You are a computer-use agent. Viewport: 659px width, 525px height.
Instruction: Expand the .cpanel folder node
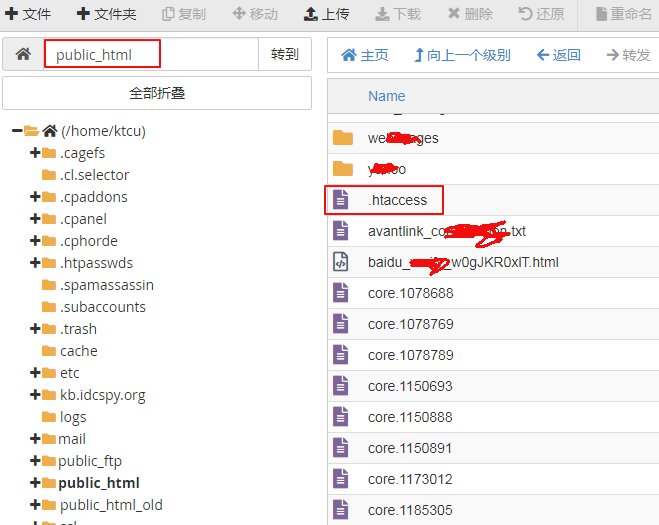click(35, 219)
